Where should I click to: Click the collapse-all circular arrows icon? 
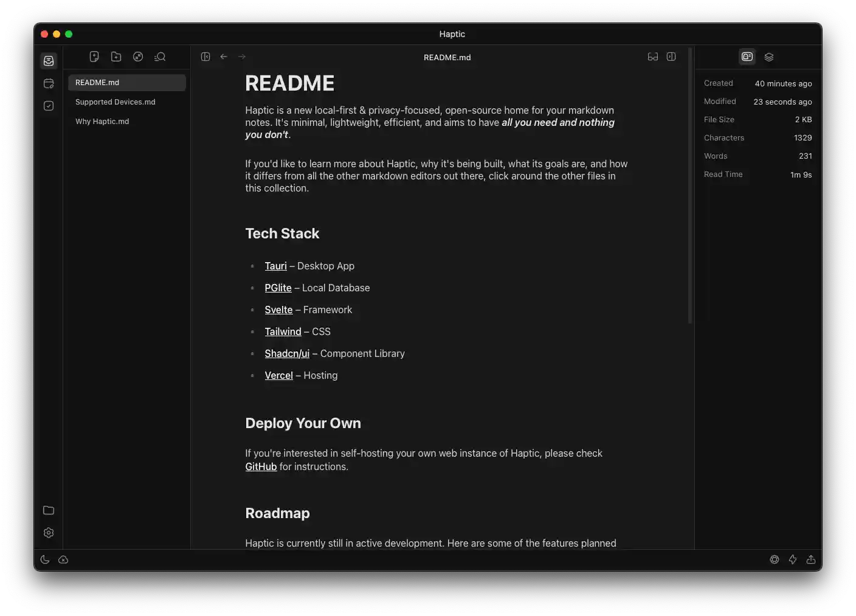pyautogui.click(x=138, y=57)
